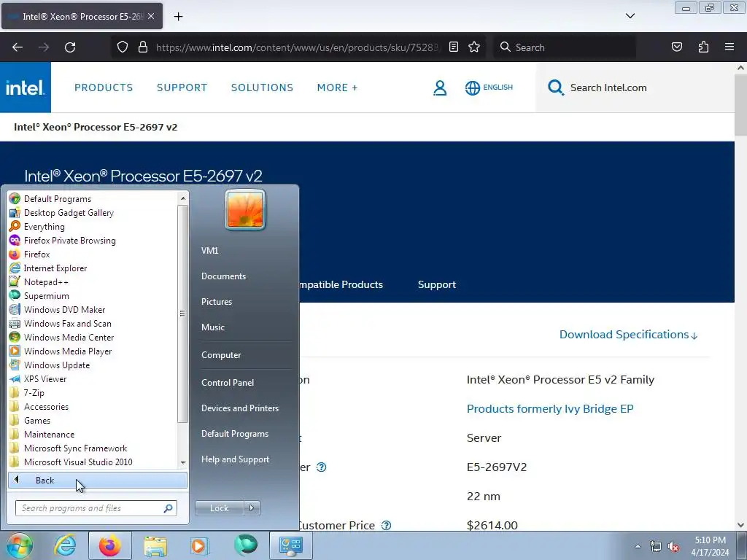This screenshot has width=747, height=560.
Task: Open the SOLUTIONS menu
Action: coord(262,87)
